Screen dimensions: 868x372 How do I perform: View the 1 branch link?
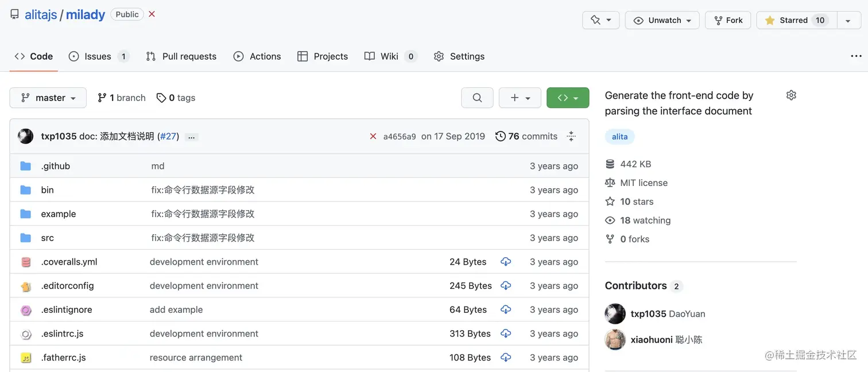pos(122,98)
